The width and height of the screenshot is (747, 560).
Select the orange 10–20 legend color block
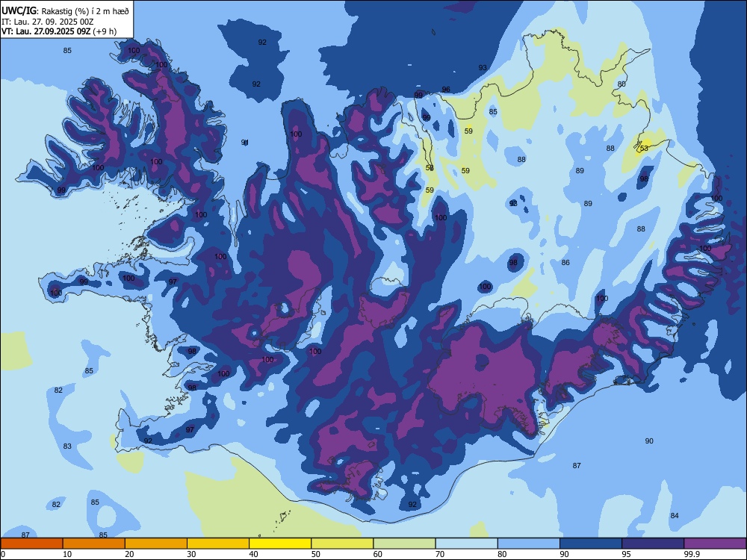click(x=94, y=544)
